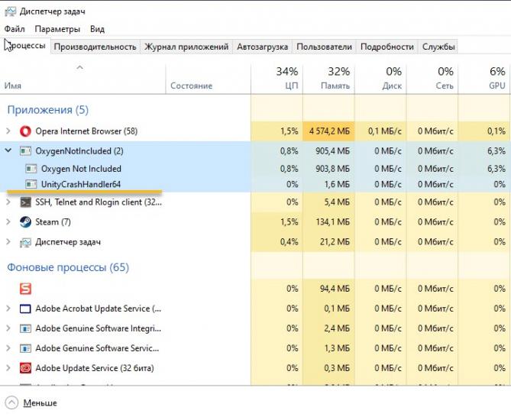
Task: Click the Adobe Genuine Software Service icon
Action: 25,348
